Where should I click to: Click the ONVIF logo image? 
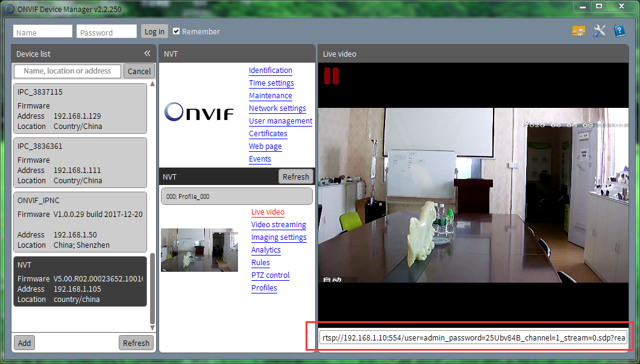tap(199, 112)
